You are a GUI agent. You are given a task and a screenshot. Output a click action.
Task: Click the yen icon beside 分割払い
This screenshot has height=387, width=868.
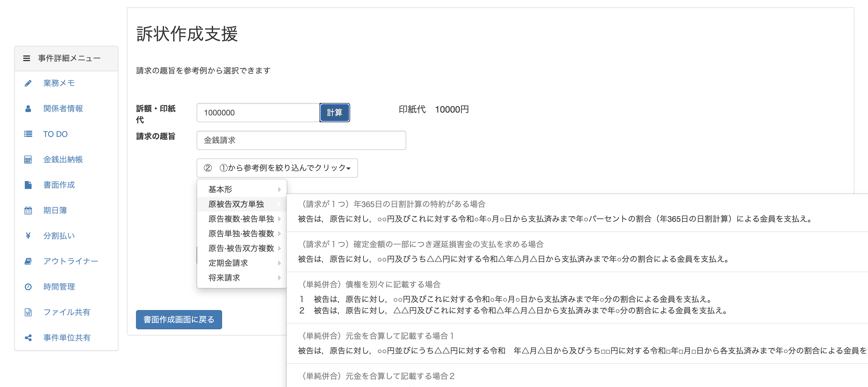(28, 236)
